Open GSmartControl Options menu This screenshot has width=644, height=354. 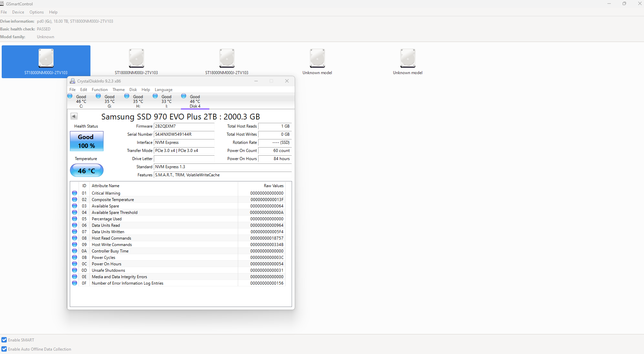(37, 12)
